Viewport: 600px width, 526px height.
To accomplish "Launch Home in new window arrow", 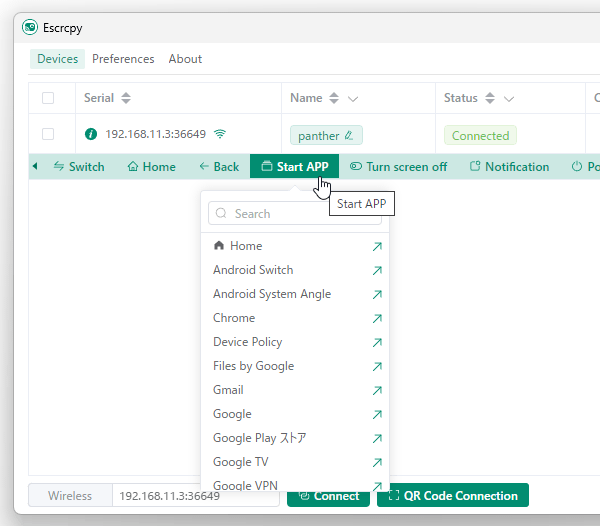I will (377, 246).
